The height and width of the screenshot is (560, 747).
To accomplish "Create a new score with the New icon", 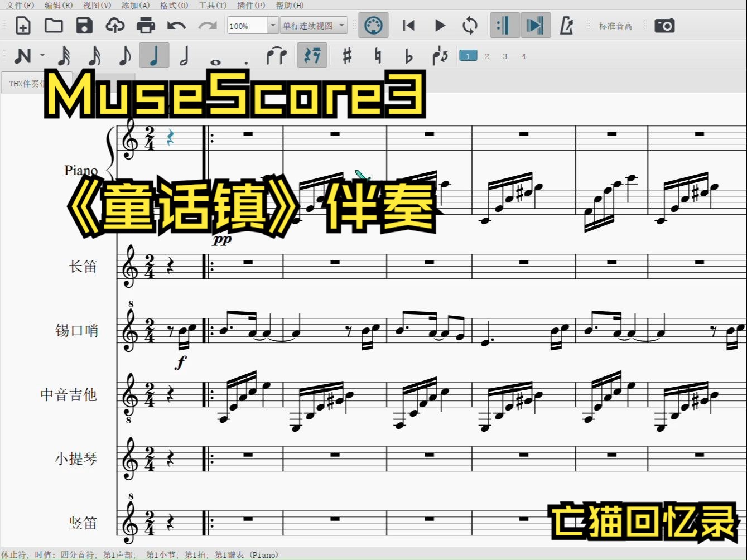I will pos(23,26).
